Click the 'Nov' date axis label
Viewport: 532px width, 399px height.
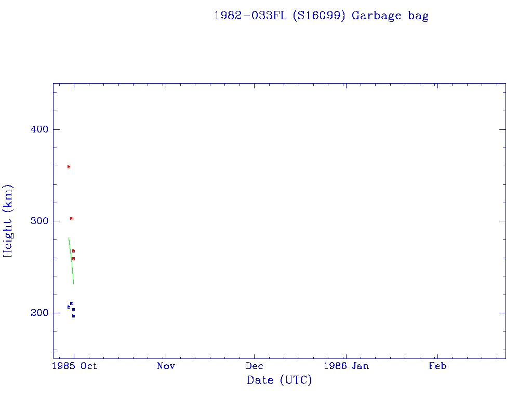(x=166, y=366)
